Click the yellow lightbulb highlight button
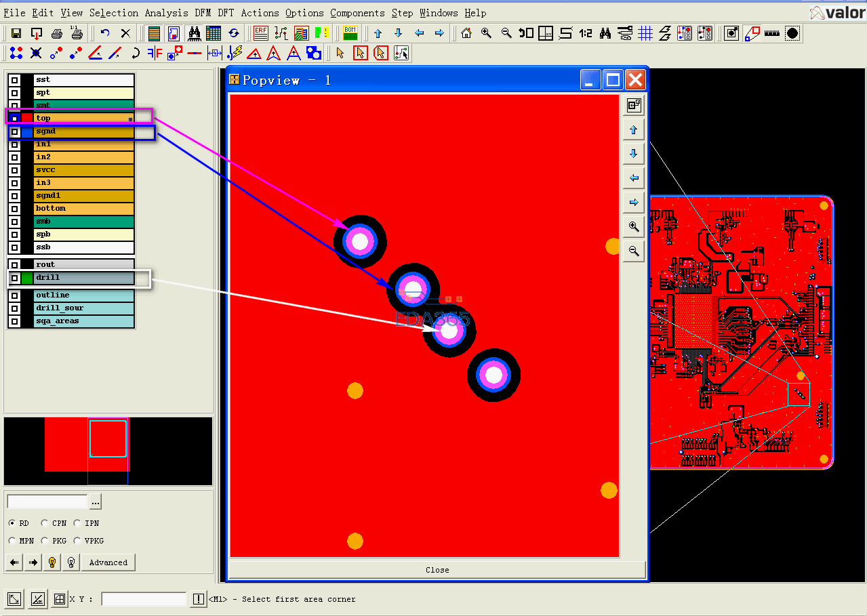867x616 pixels. 52,562
